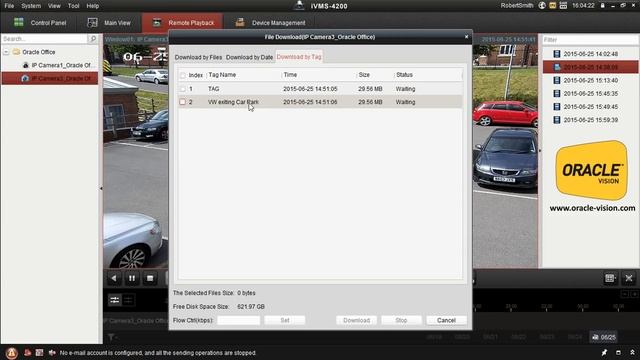640x360 pixels.
Task: Click the Set flow control button
Action: coord(284,320)
